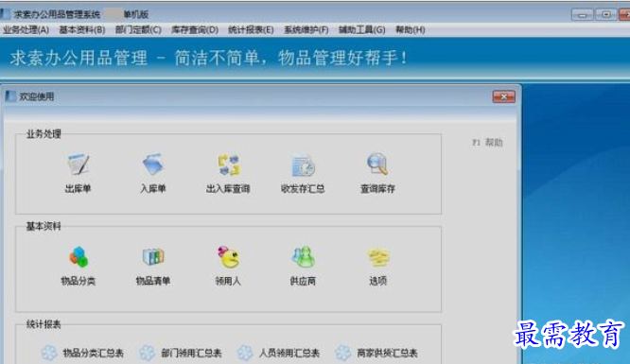Screen dimensions: 630x364
Task: Click the 人员领用汇总表 label
Action: (289, 354)
